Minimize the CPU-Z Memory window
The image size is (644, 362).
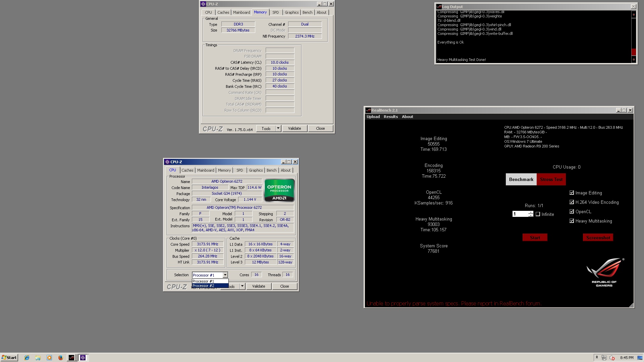(319, 4)
